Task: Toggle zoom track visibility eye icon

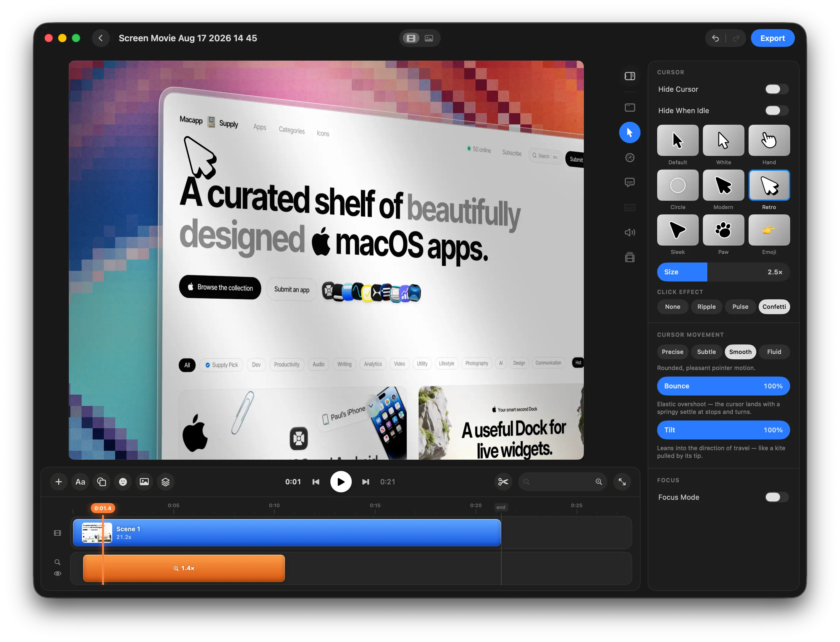Action: coord(58,574)
